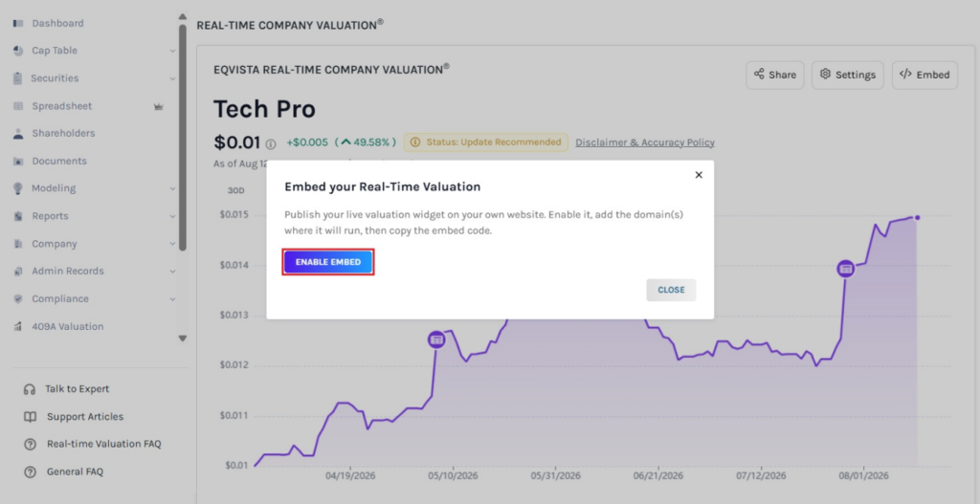Click the Securities clipboard icon
Viewport: 980px width, 504px height.
(17, 78)
